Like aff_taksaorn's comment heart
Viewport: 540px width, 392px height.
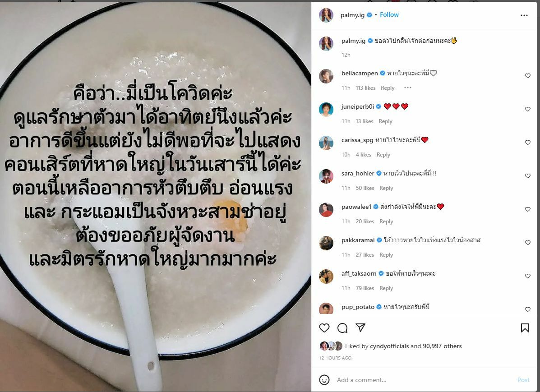[x=528, y=276]
